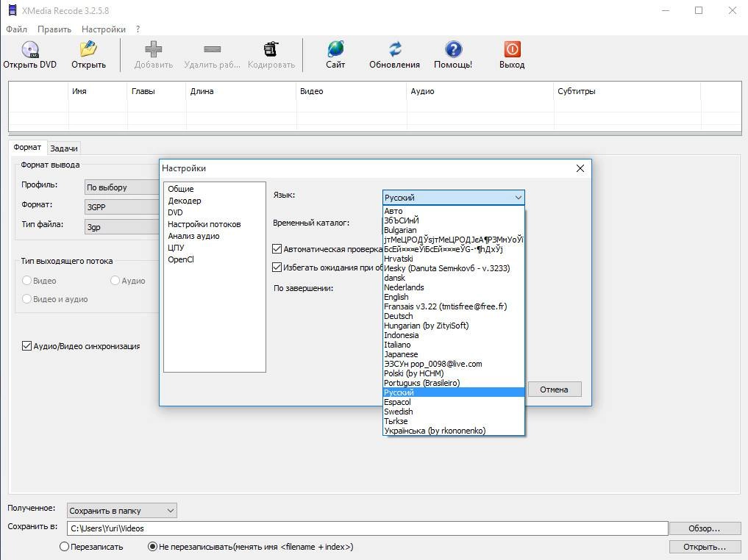The height and width of the screenshot is (560, 748).
Task: Choose Polski (by HCHM) in language list
Action: (454, 373)
